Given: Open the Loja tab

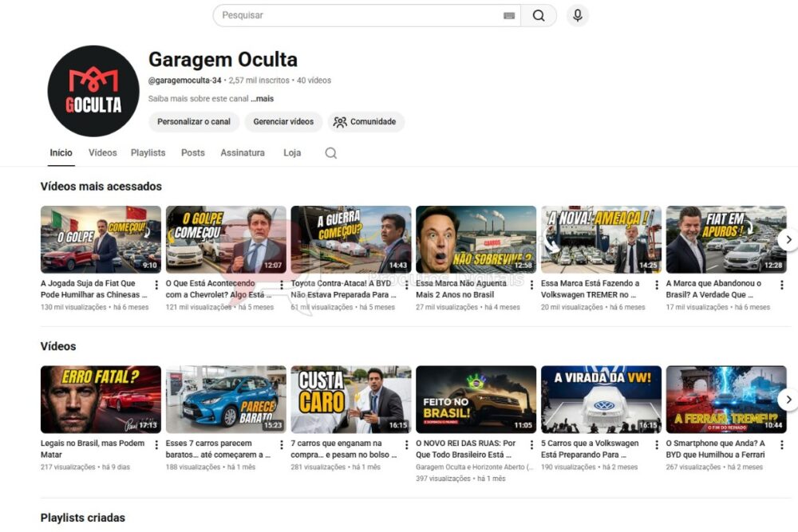Looking at the screenshot, I should [x=292, y=152].
